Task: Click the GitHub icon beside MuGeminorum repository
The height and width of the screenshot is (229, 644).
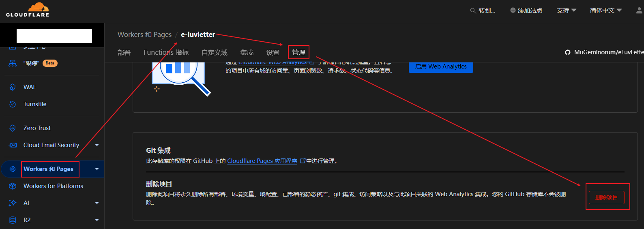Action: click(x=568, y=52)
